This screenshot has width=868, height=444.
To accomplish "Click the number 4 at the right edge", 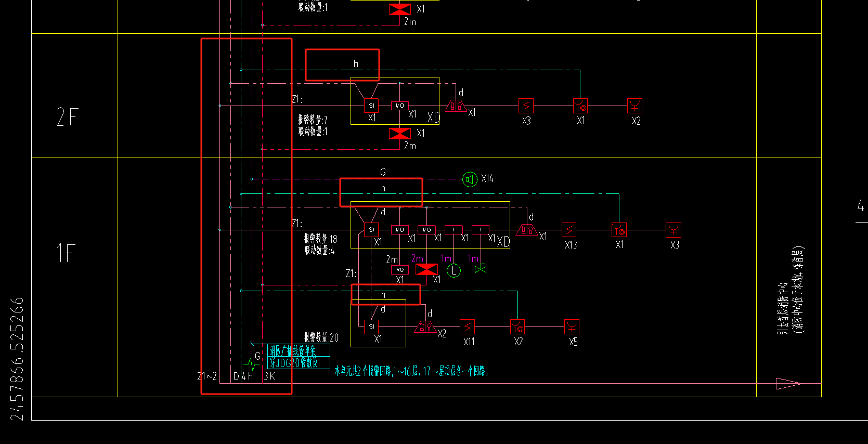I will click(861, 206).
